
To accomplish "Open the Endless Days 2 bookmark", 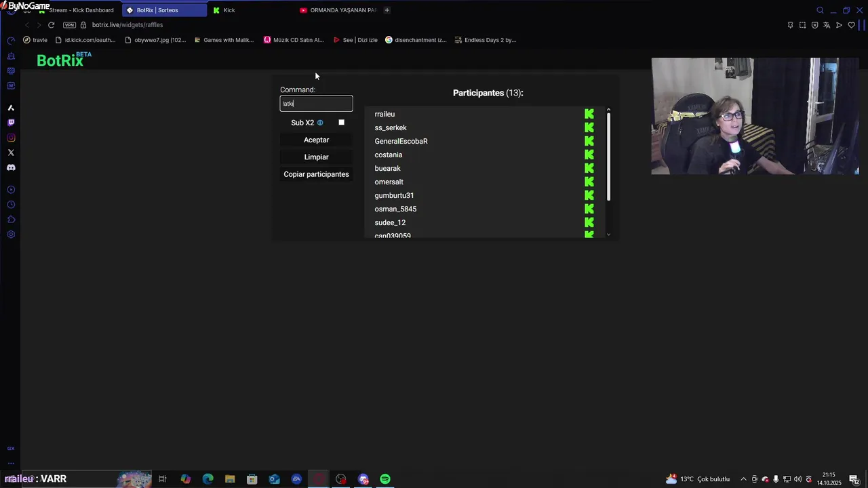I will (486, 40).
